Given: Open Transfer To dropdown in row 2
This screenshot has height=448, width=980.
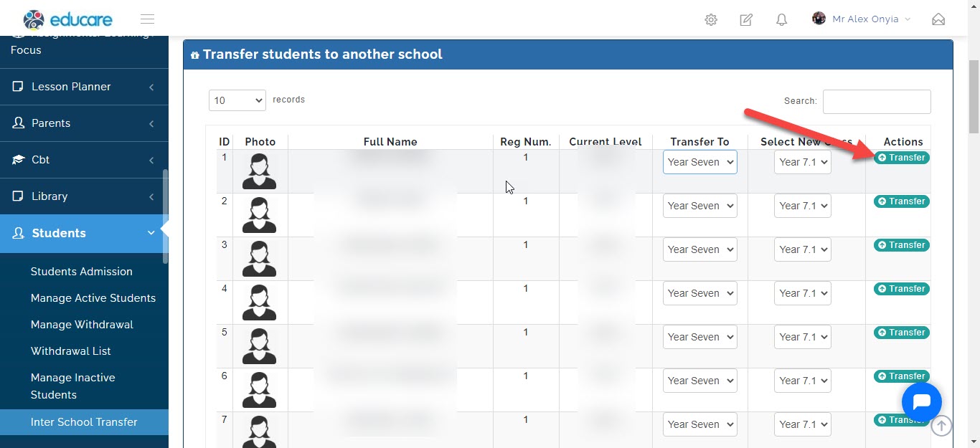Looking at the screenshot, I should 700,206.
